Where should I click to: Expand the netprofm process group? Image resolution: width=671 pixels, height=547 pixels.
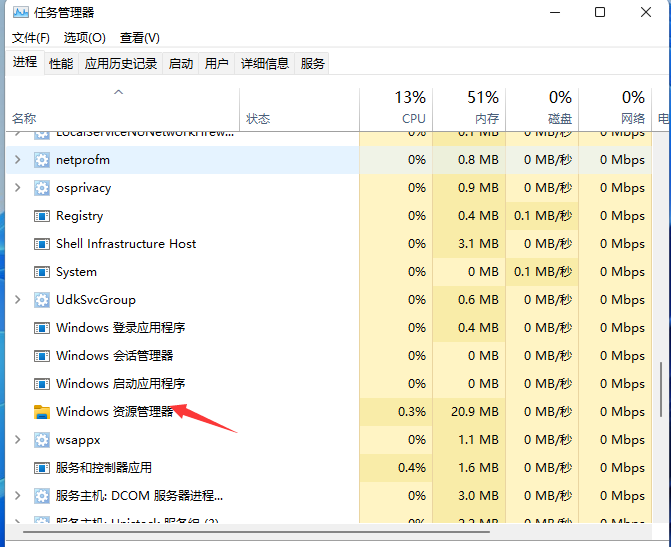pyautogui.click(x=18, y=160)
